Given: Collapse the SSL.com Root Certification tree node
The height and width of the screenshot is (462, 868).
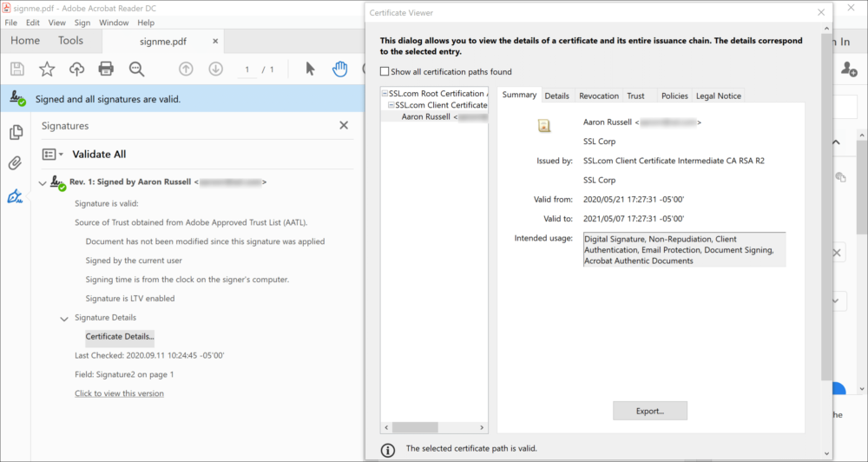Looking at the screenshot, I should point(385,94).
